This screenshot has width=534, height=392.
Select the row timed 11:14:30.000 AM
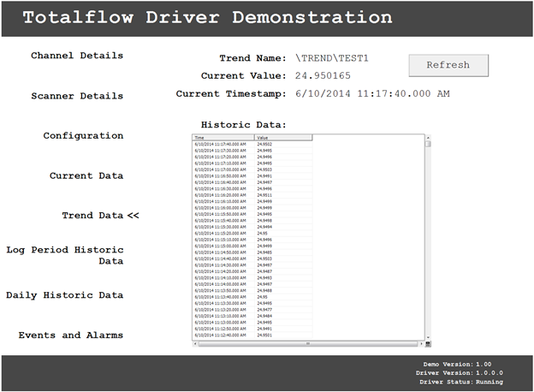pos(252,265)
